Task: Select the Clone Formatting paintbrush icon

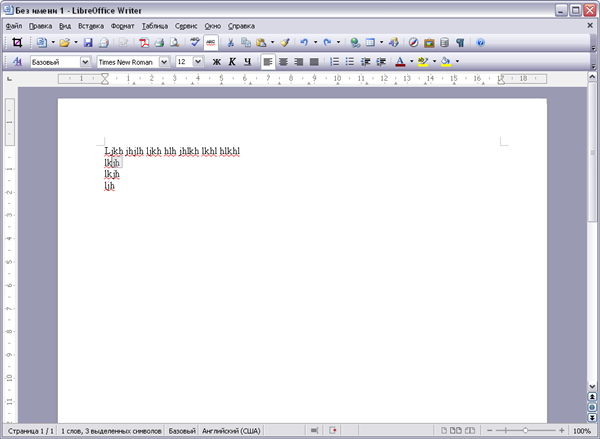Action: [285, 43]
